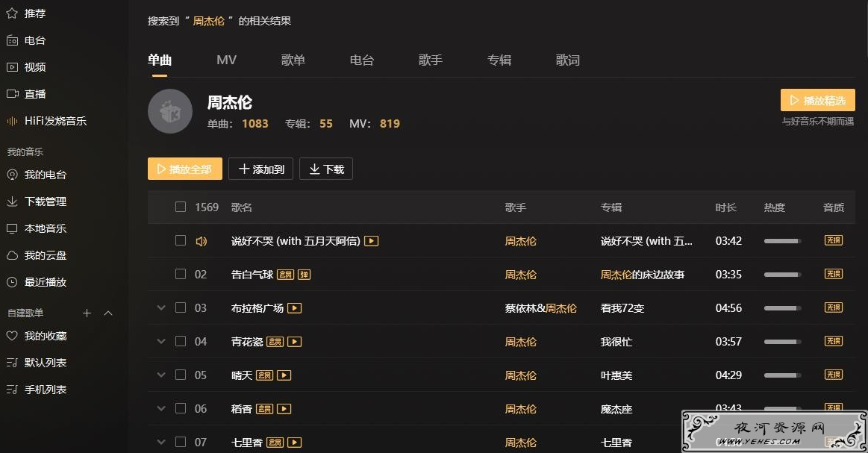Switch to the 歌词 tab
This screenshot has height=453, width=868.
point(568,60)
